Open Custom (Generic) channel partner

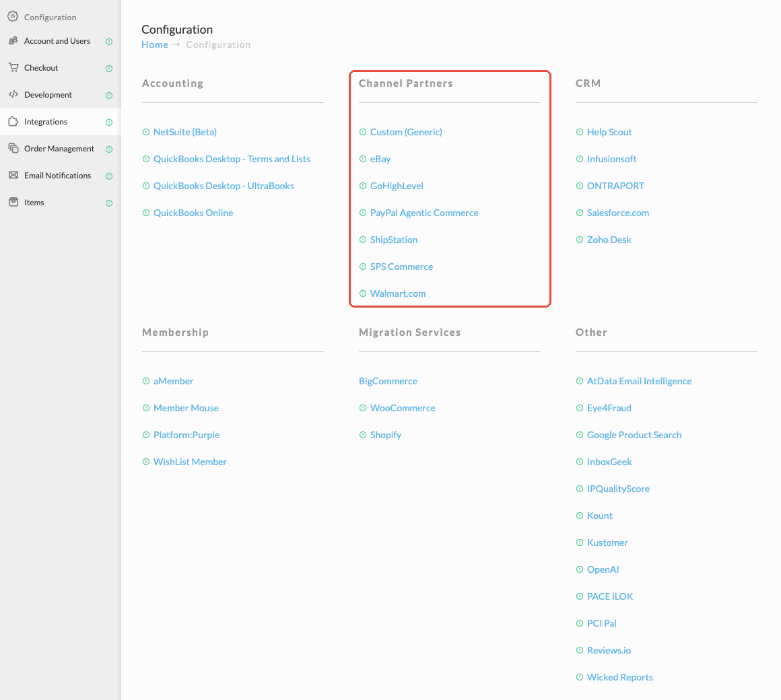coord(406,132)
